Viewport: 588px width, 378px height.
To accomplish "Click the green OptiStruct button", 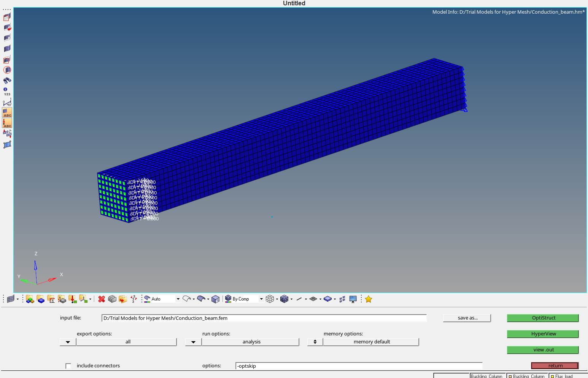I will tap(543, 318).
